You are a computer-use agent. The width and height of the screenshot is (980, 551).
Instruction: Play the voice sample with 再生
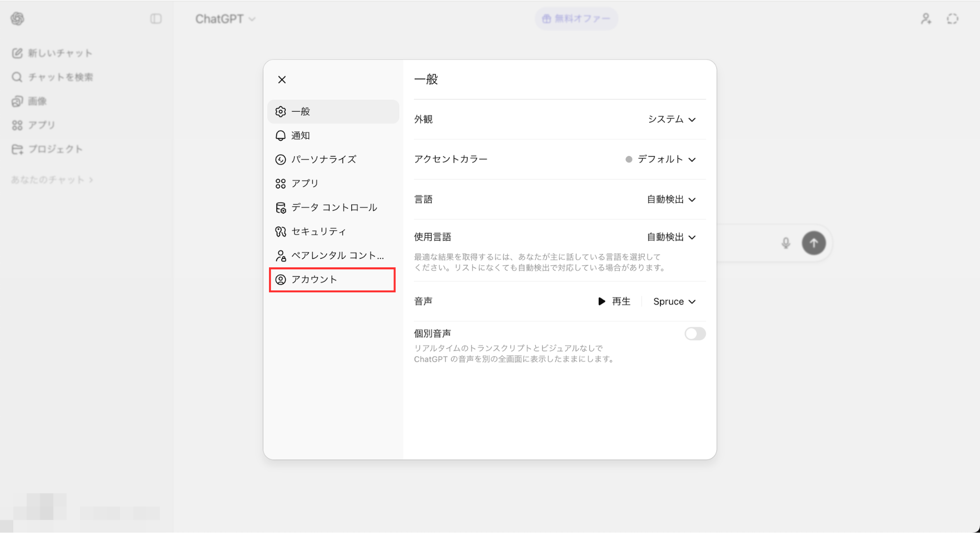[x=615, y=302]
